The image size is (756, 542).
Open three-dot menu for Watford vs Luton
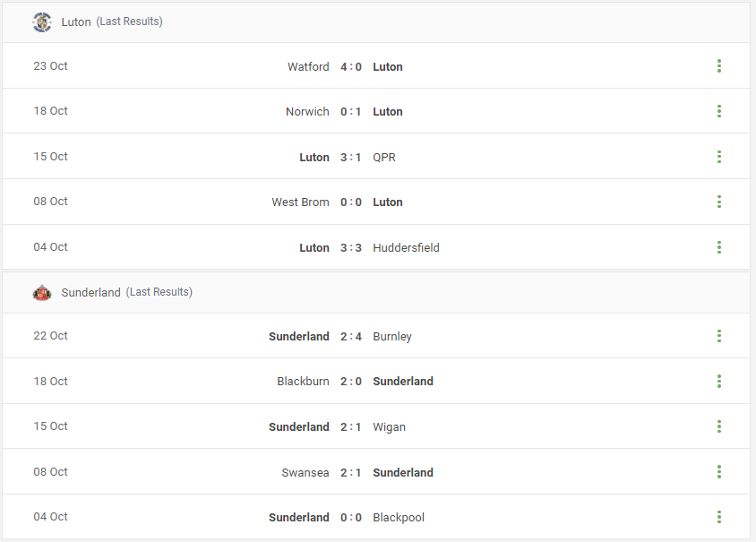719,66
